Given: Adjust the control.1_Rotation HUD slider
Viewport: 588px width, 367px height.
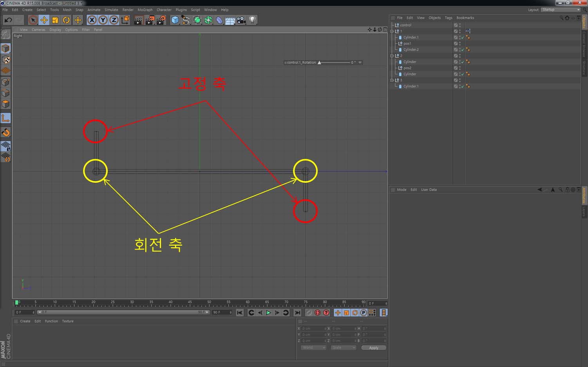Looking at the screenshot, I should point(335,63).
